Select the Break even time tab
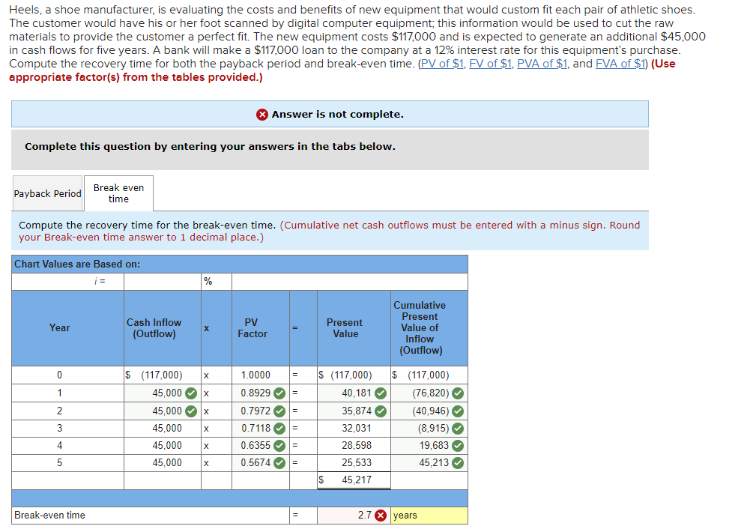Image resolution: width=756 pixels, height=532 pixels. tap(118, 193)
